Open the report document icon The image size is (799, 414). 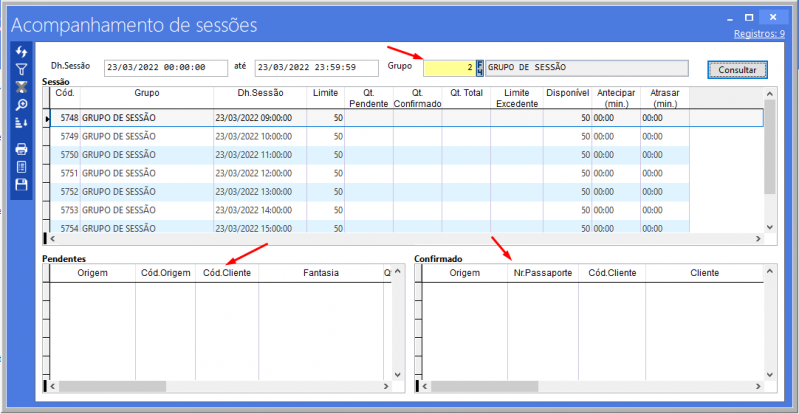tap(21, 167)
